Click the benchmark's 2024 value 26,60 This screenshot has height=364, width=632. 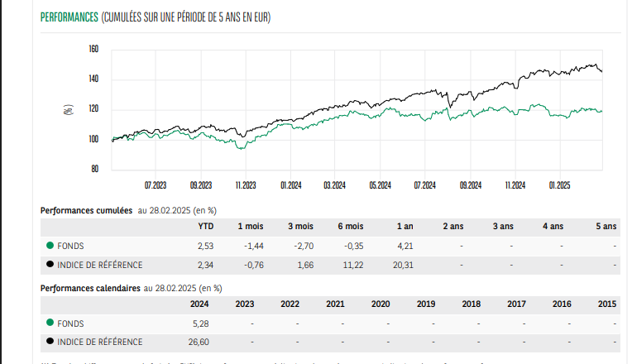pyautogui.click(x=199, y=342)
